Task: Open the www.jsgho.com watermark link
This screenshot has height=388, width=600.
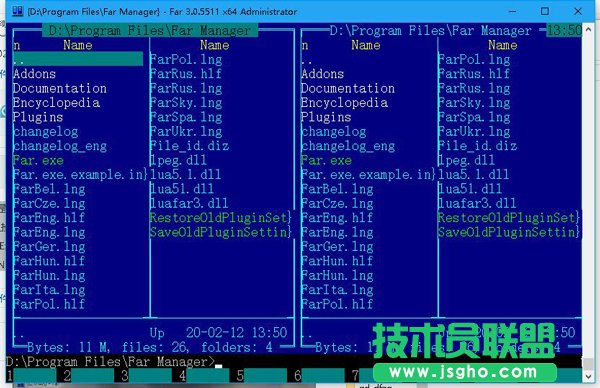Action: coord(463,372)
